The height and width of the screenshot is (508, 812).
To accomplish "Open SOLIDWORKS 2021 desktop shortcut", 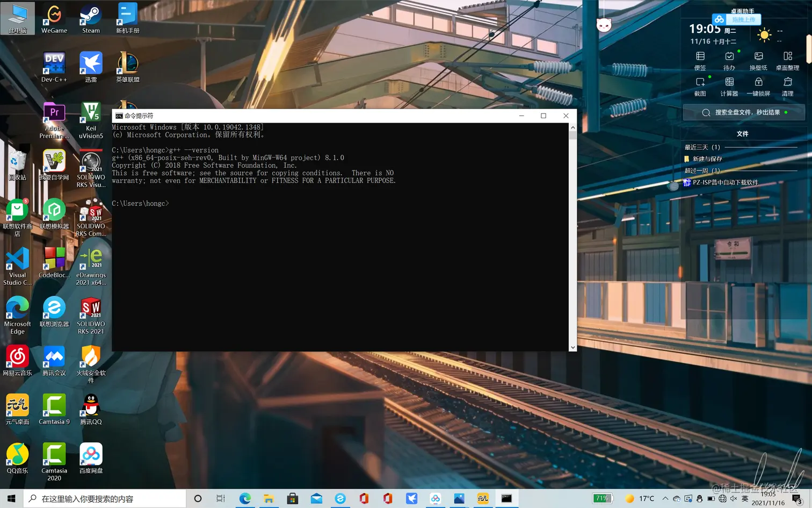I will (91, 316).
